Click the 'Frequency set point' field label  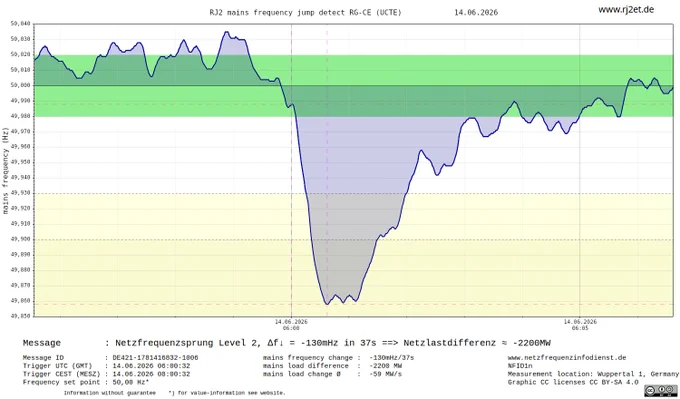(x=62, y=383)
